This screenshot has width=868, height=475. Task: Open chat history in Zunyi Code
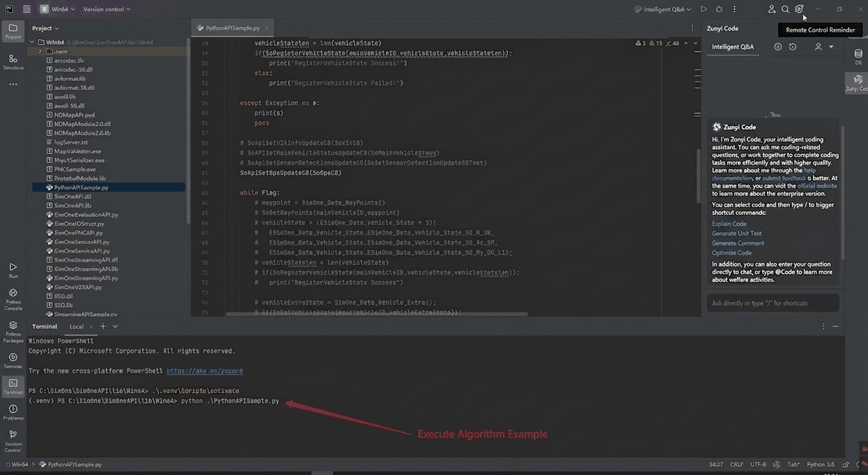click(x=793, y=47)
